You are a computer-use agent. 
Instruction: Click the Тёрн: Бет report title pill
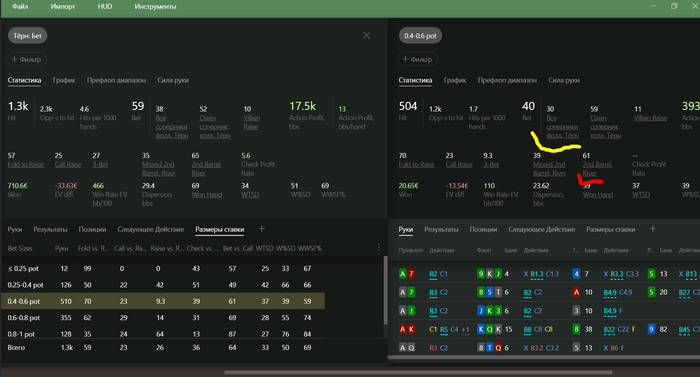[x=28, y=36]
